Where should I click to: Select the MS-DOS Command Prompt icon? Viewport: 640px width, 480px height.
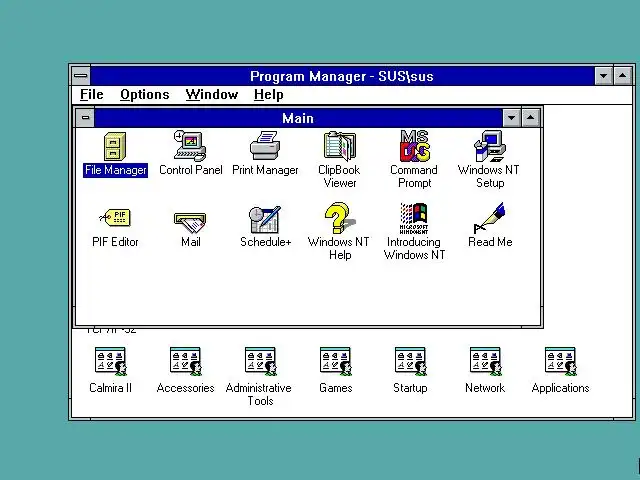pyautogui.click(x=415, y=146)
